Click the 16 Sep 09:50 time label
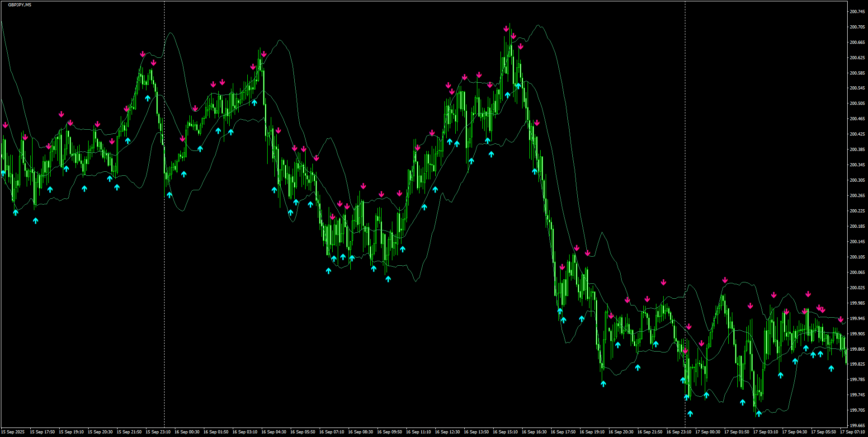 coord(389,432)
